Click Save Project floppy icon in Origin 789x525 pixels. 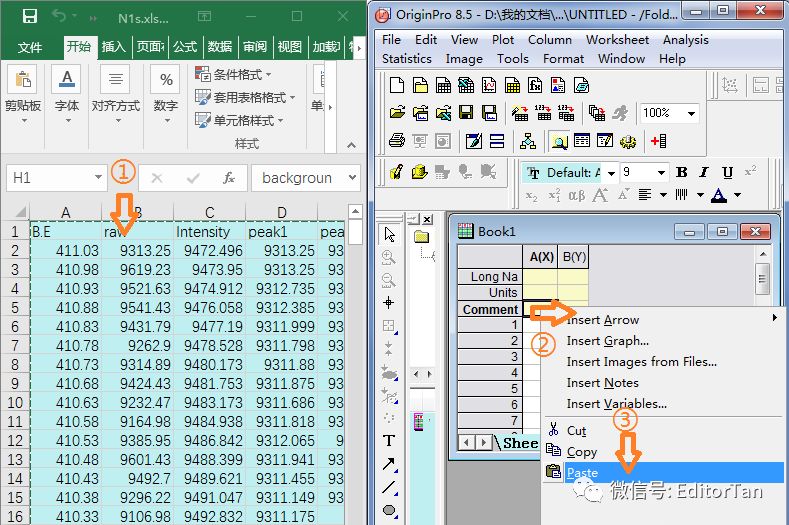click(x=466, y=113)
